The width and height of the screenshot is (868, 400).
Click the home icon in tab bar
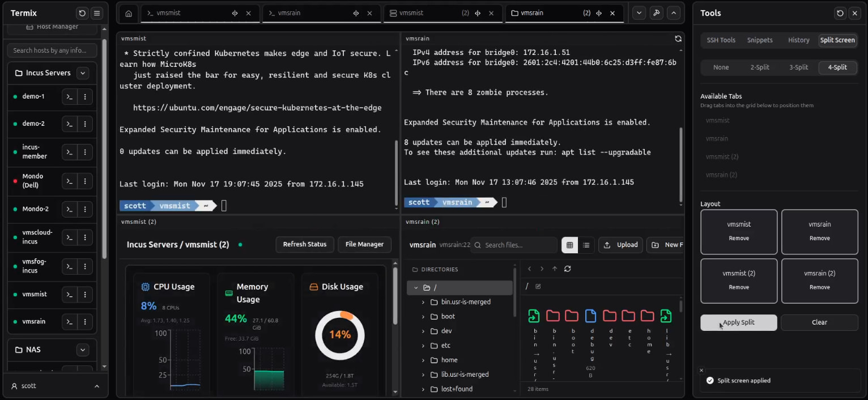pos(129,14)
